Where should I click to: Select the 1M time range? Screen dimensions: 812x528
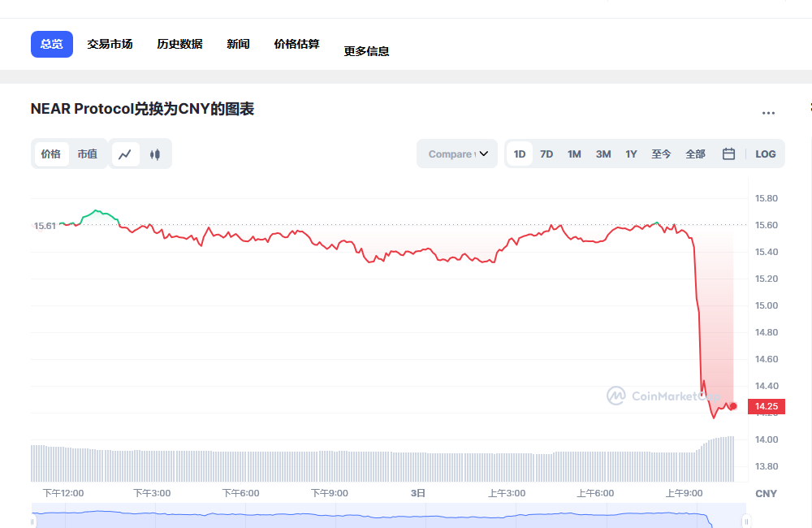(x=574, y=154)
